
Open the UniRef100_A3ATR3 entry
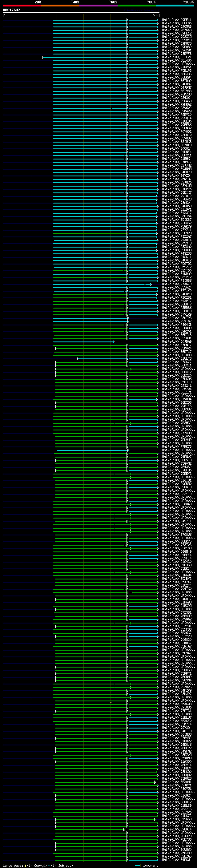(176, 318)
